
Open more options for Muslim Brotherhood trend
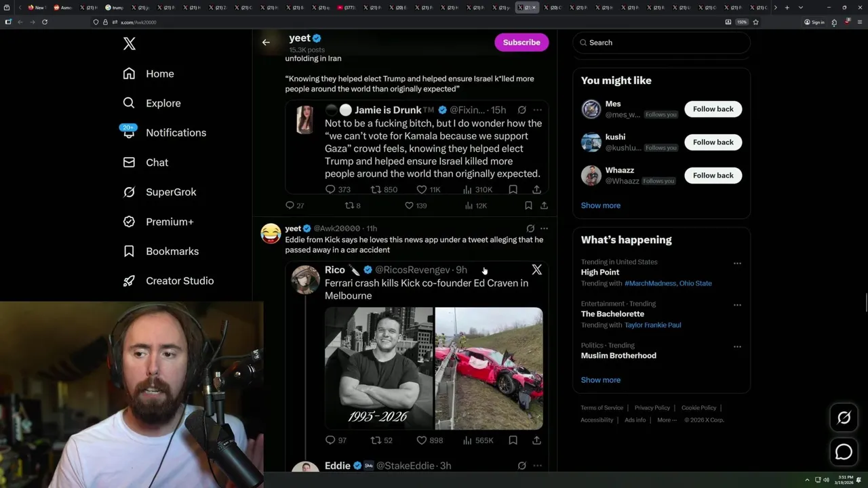[x=737, y=347]
